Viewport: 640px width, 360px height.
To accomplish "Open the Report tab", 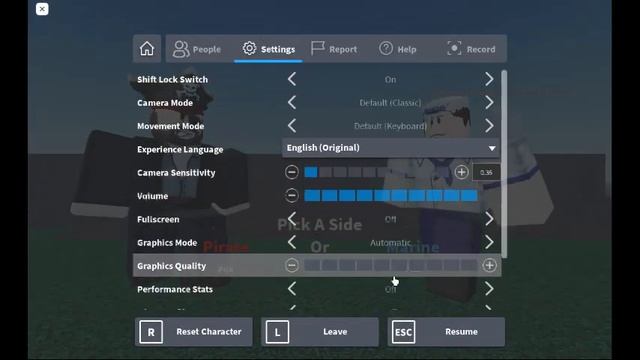I will 334,49.
